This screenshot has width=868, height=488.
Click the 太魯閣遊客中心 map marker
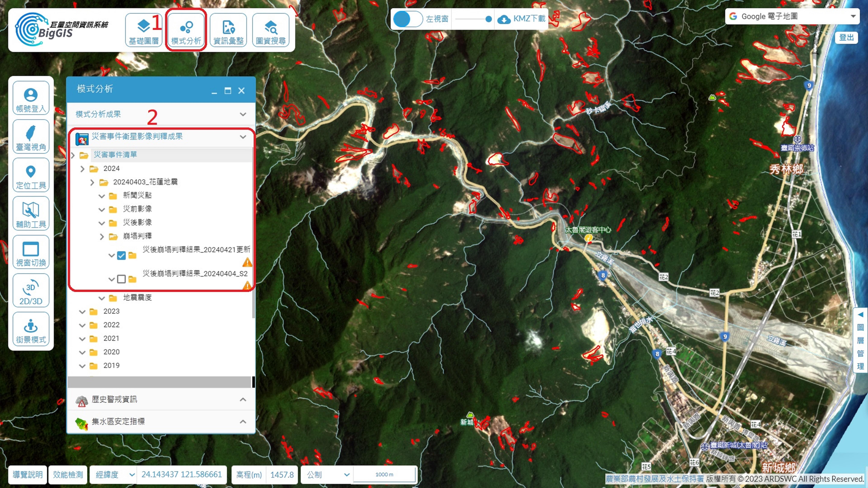[x=589, y=238]
